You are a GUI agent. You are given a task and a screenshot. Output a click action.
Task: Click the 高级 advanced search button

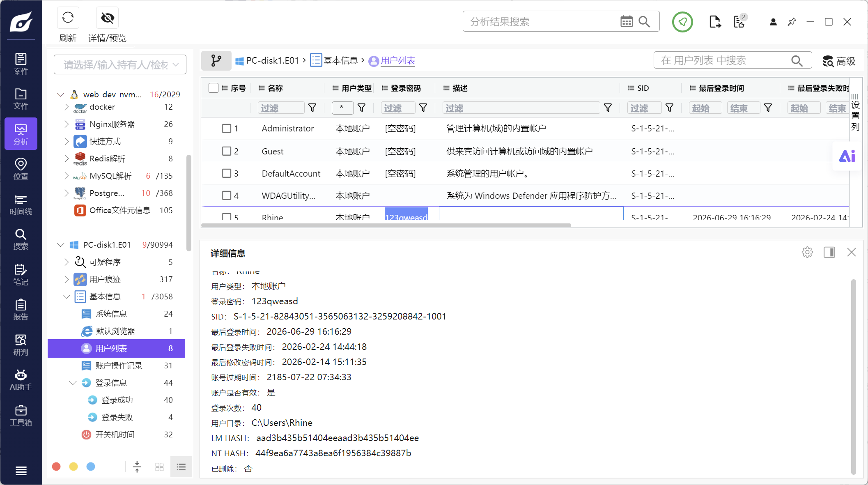coord(839,61)
